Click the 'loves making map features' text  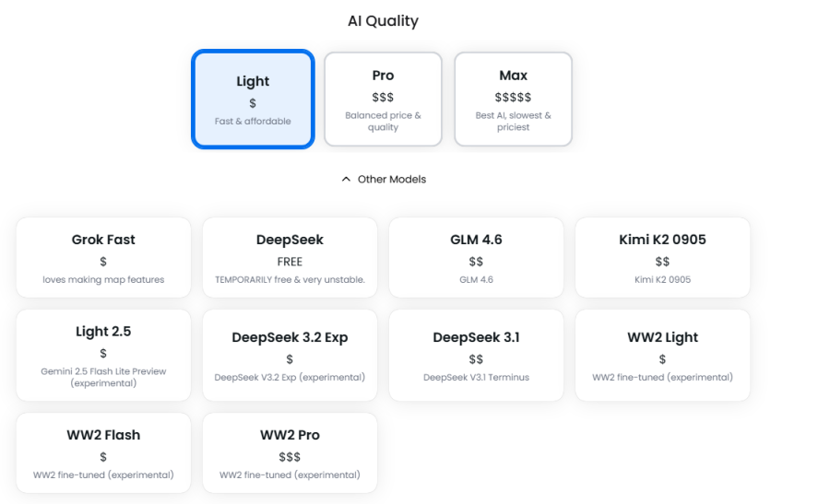[x=103, y=279]
